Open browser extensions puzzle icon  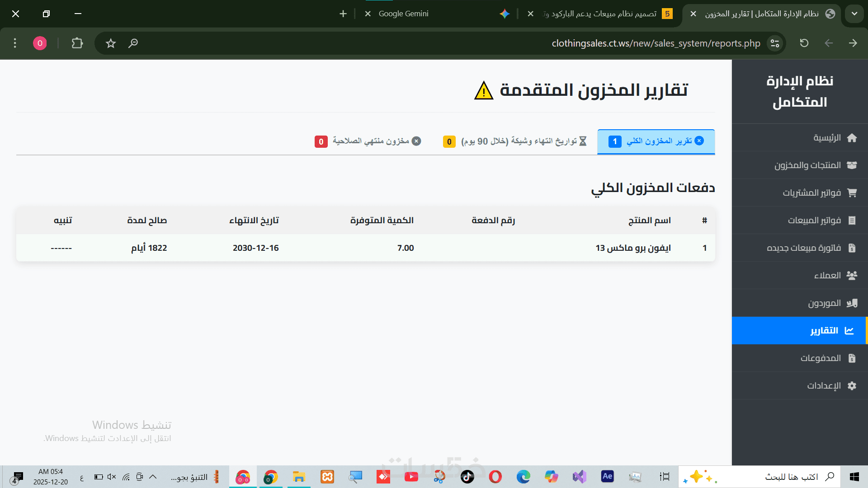77,43
